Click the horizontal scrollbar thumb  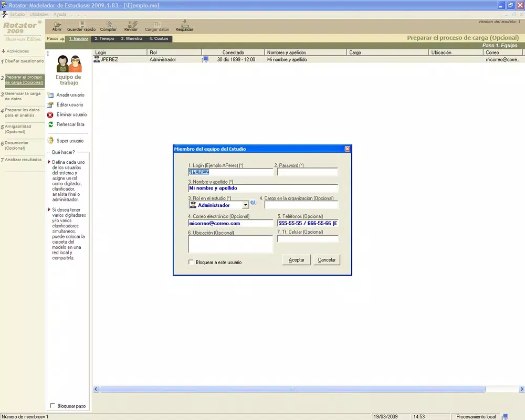[x=292, y=389]
